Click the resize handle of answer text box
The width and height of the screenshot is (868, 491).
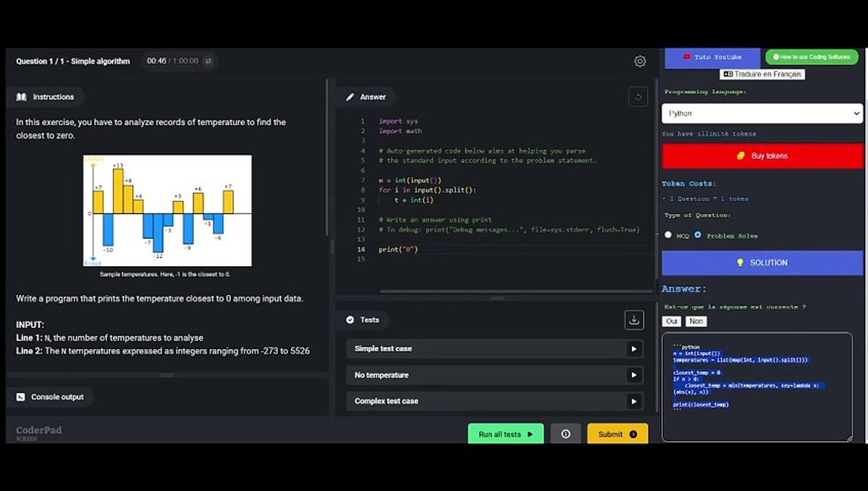click(x=849, y=438)
